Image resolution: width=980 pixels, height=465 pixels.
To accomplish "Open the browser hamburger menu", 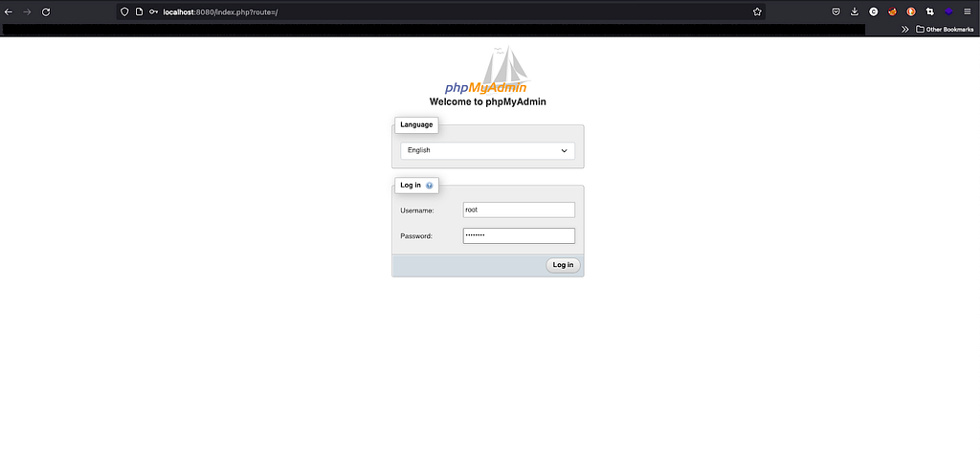I will (968, 11).
